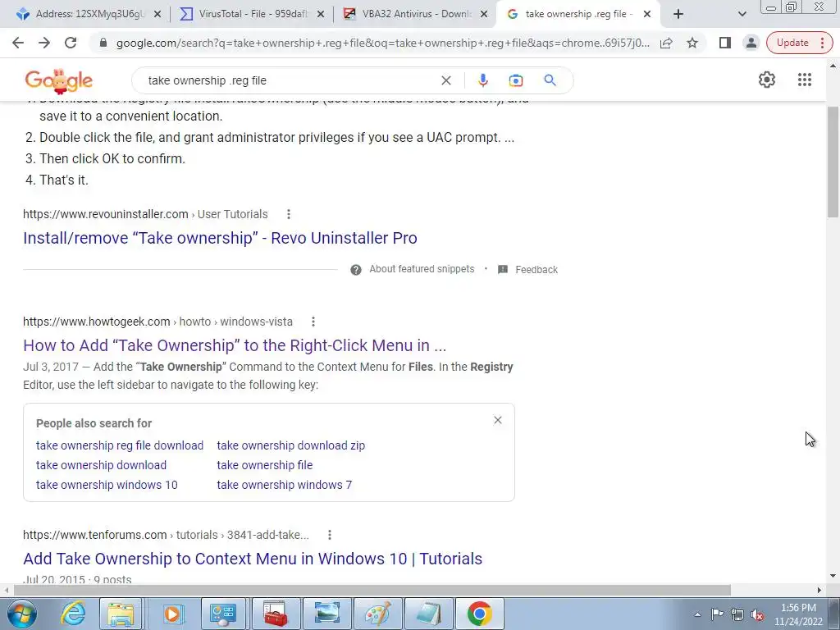
Task: Go back using the browser back arrow
Action: [x=18, y=43]
